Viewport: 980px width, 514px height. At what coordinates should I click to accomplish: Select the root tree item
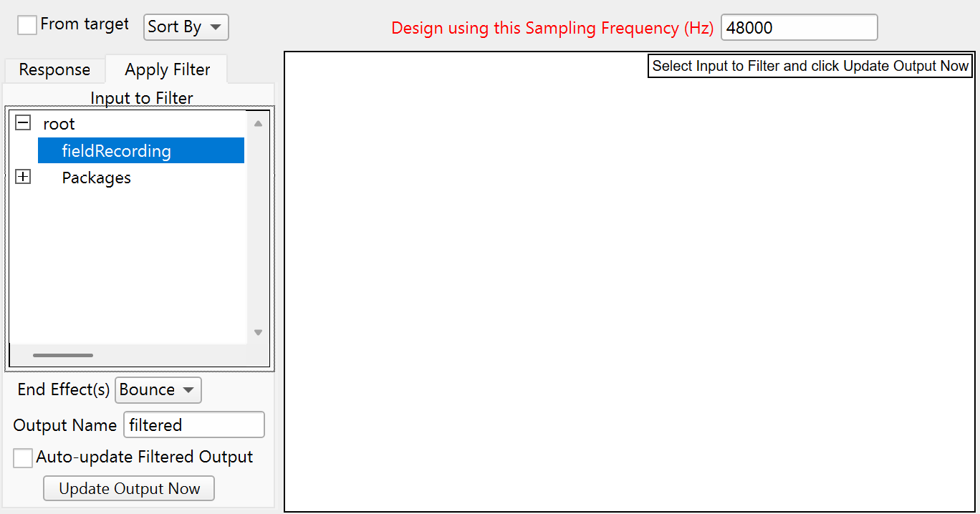click(x=59, y=124)
